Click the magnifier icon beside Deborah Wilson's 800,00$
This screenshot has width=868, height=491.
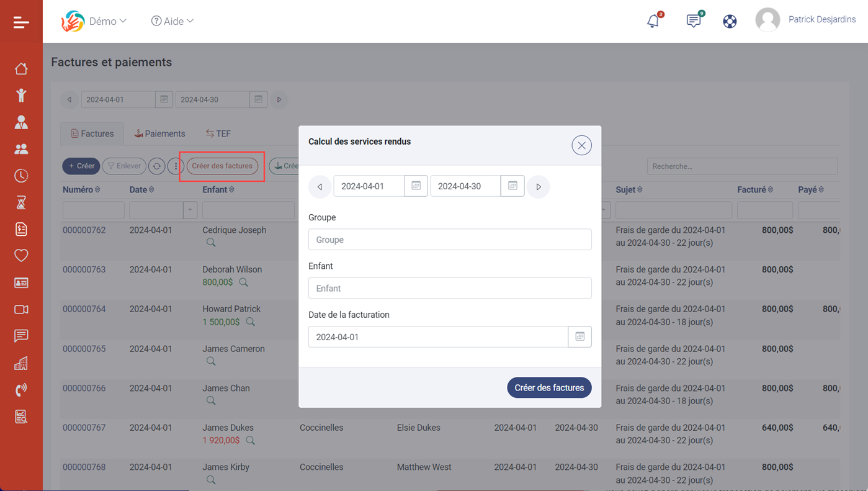pos(244,282)
